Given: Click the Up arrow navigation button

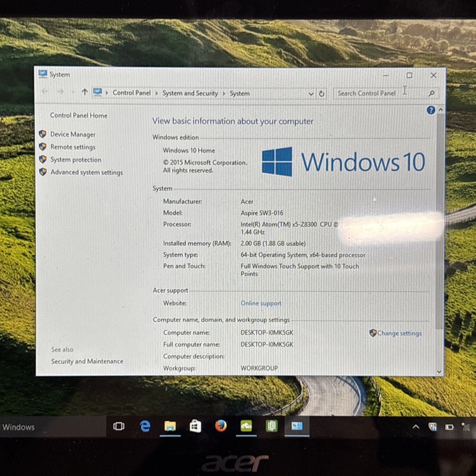Looking at the screenshot, I should (x=85, y=92).
